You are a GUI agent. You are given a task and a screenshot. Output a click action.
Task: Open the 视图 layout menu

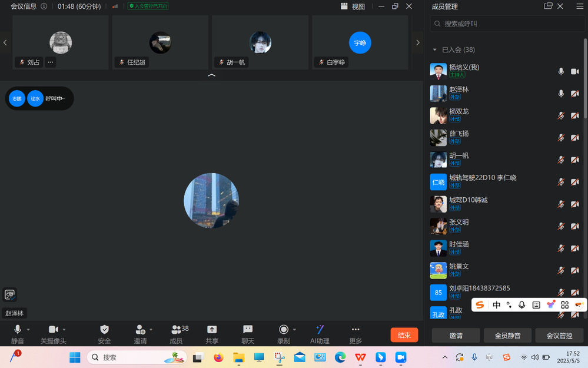click(353, 6)
